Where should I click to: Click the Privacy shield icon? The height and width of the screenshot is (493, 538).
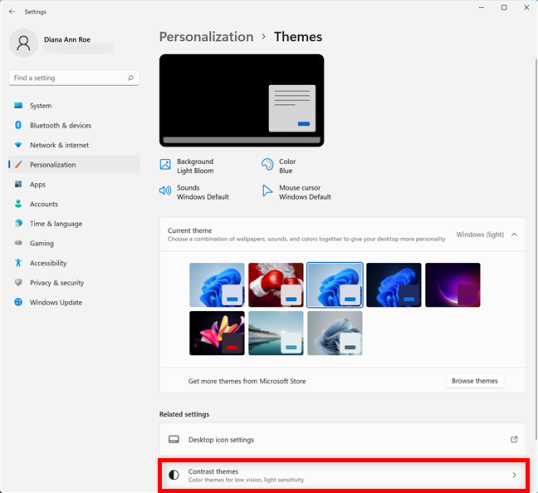[x=18, y=282]
